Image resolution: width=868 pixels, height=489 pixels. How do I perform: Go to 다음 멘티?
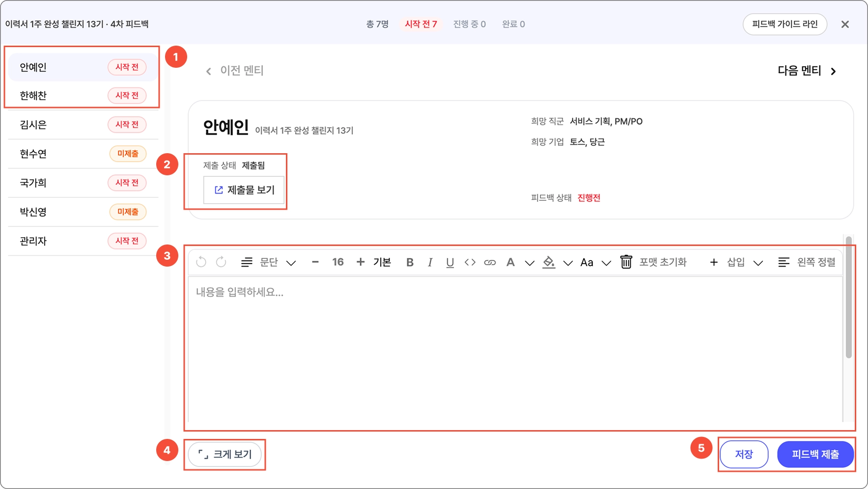[807, 71]
